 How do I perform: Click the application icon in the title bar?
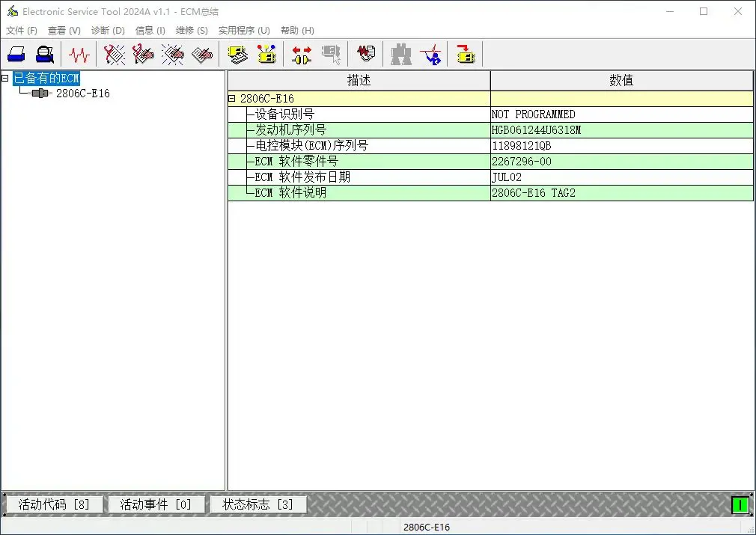tap(12, 11)
